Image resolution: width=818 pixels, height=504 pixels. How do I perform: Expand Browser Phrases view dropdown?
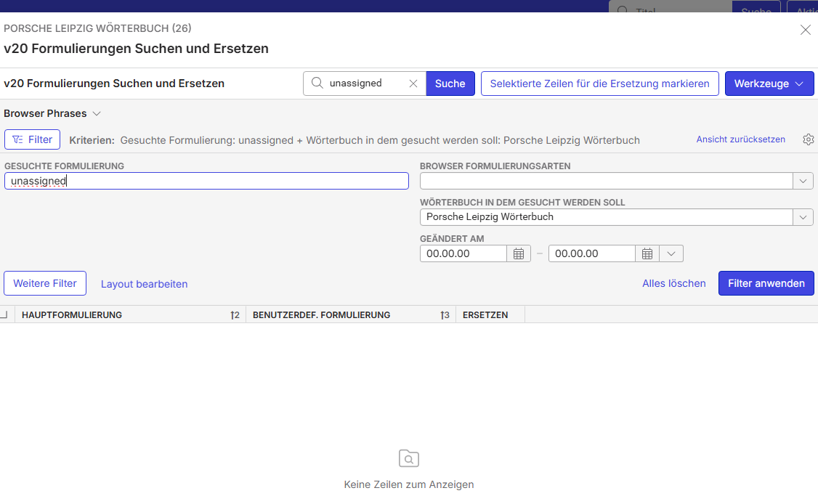(97, 114)
